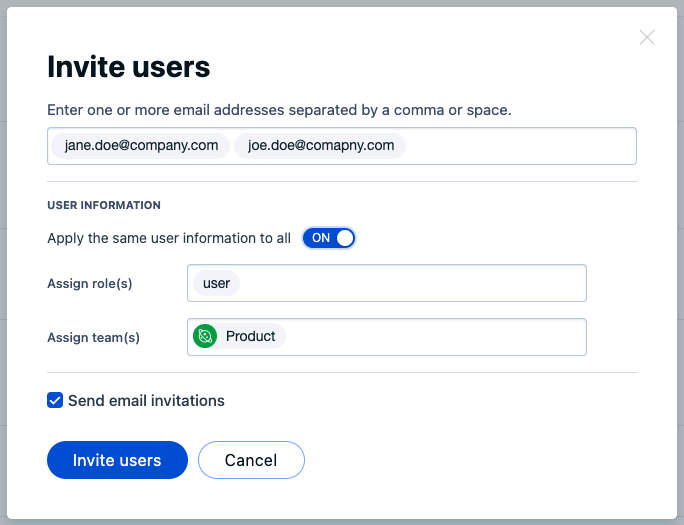Close the Invite users dialog
The height and width of the screenshot is (525, 684).
(x=647, y=38)
